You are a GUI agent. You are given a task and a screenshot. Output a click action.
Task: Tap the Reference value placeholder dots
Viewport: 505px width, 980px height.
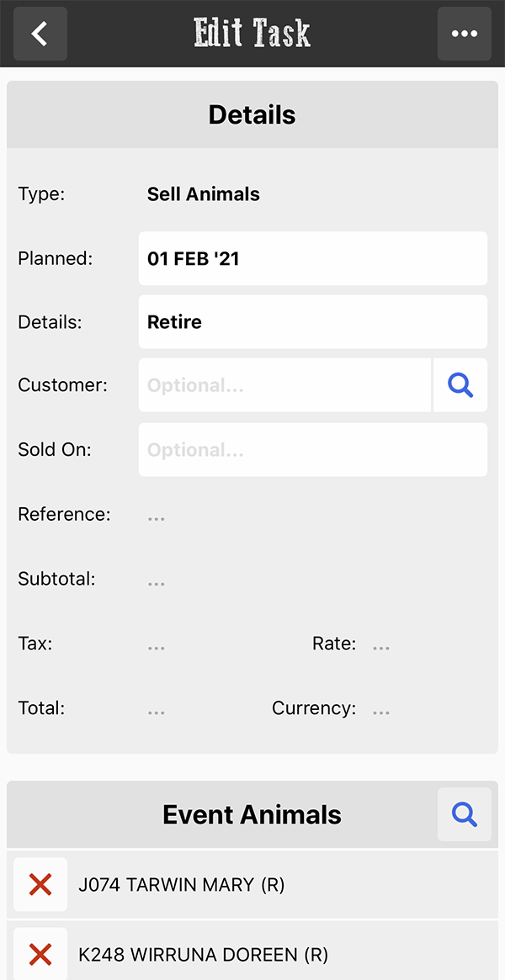tap(157, 517)
